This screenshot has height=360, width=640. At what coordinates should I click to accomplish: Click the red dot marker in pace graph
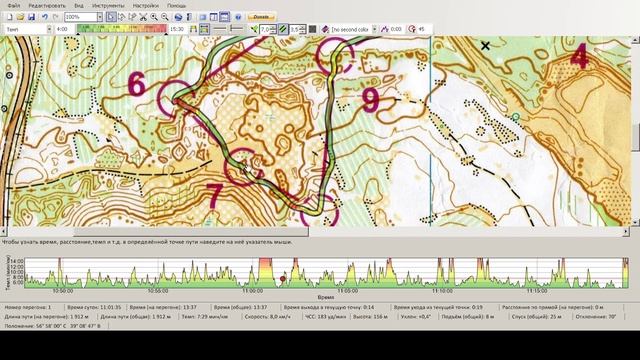[x=283, y=279]
